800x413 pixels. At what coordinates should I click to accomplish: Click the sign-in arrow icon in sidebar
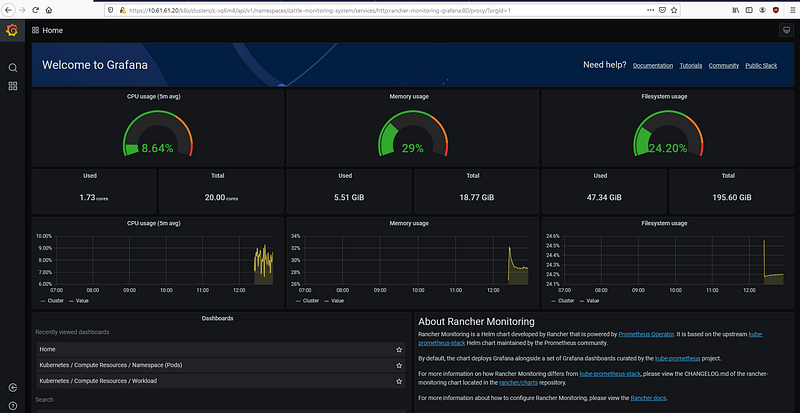pyautogui.click(x=13, y=387)
